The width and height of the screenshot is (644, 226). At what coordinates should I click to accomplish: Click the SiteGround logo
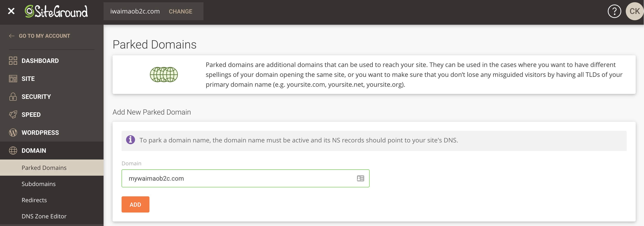pos(56,11)
